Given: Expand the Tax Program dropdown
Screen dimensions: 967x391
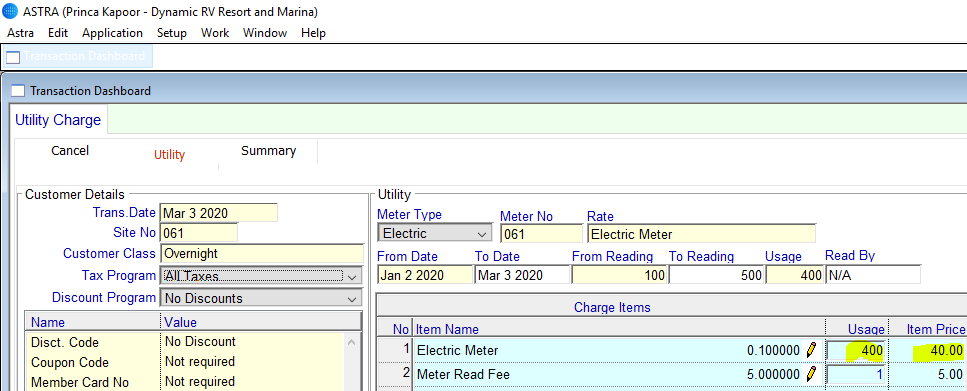Looking at the screenshot, I should pos(261,276).
